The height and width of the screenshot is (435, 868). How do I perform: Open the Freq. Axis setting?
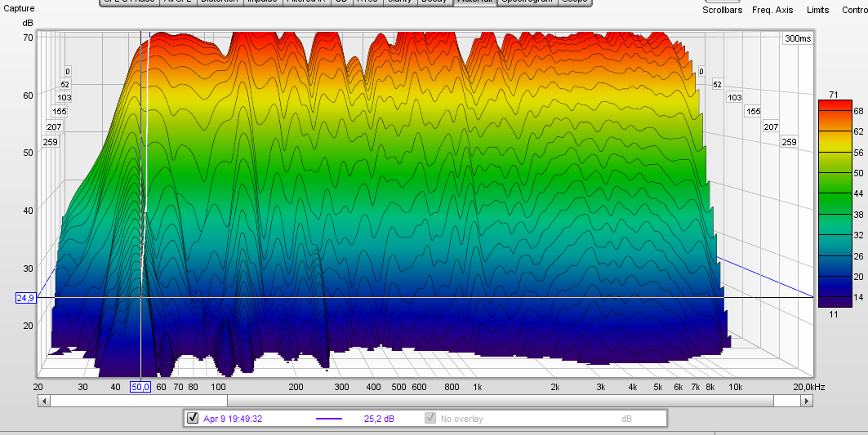point(772,10)
